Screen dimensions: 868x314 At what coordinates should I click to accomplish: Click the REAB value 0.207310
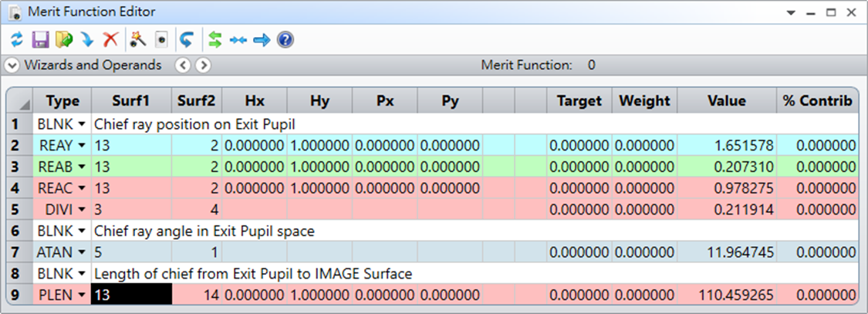coord(727,167)
